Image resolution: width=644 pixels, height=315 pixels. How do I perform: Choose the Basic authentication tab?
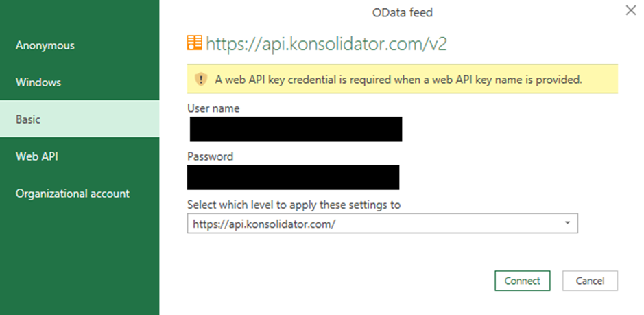click(80, 119)
